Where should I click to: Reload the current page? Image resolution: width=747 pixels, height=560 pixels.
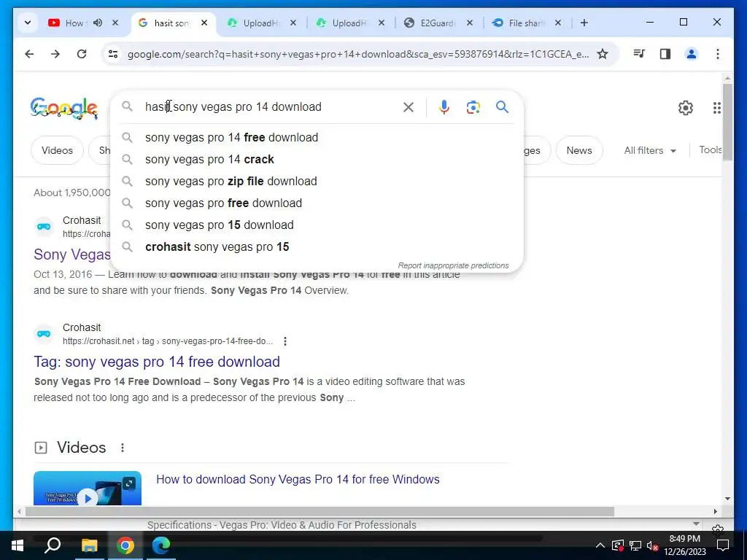[x=82, y=54]
